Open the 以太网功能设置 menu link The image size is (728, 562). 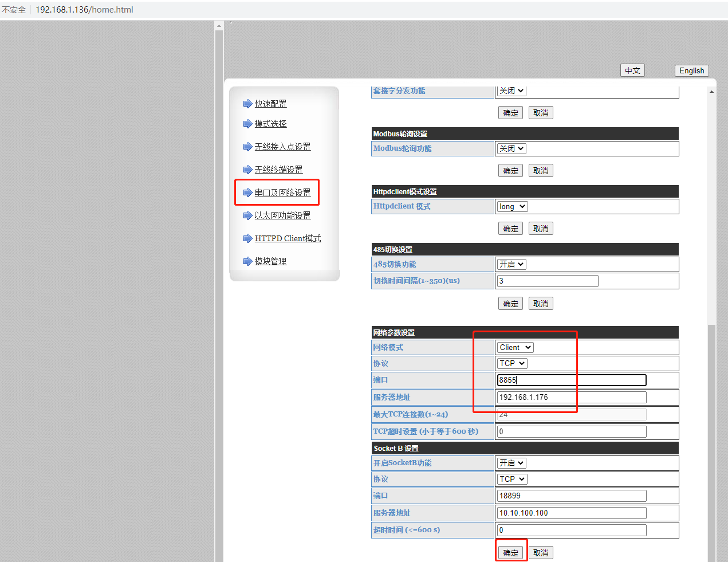(x=282, y=215)
